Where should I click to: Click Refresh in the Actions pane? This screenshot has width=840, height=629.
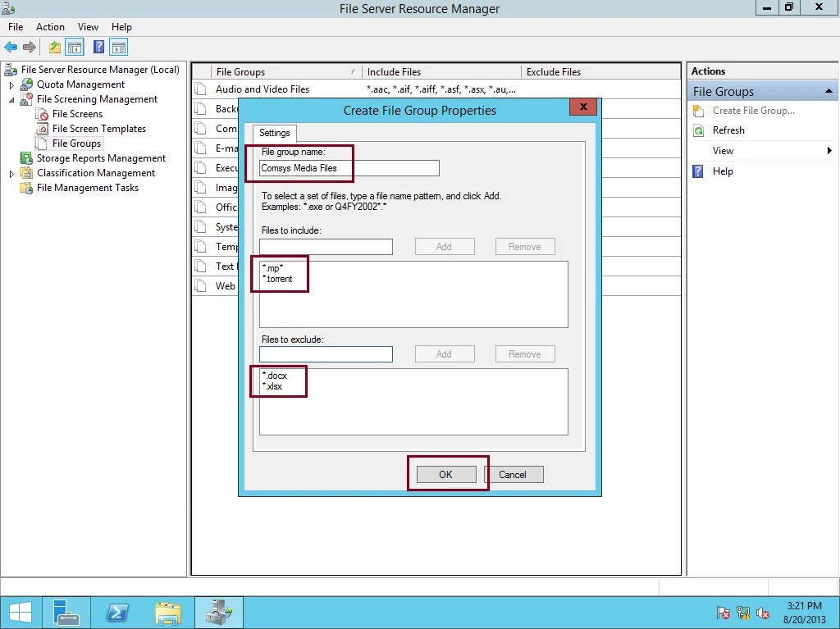click(728, 130)
